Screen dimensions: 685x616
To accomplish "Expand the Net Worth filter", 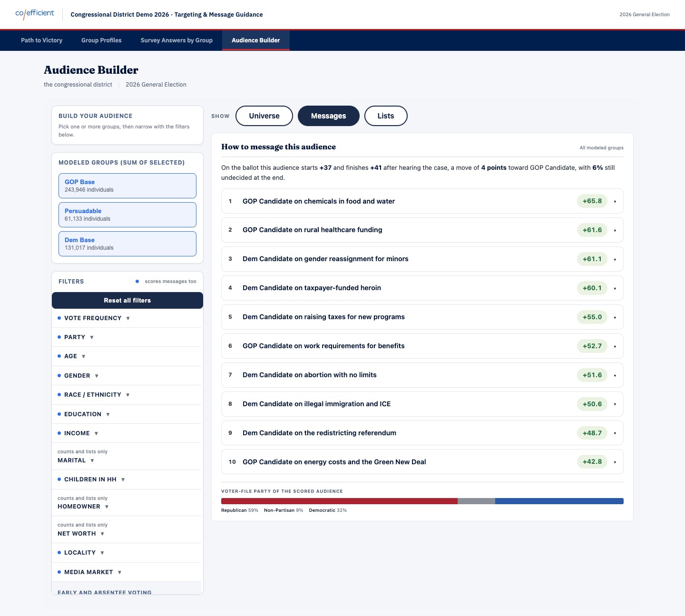I will click(x=127, y=529).
